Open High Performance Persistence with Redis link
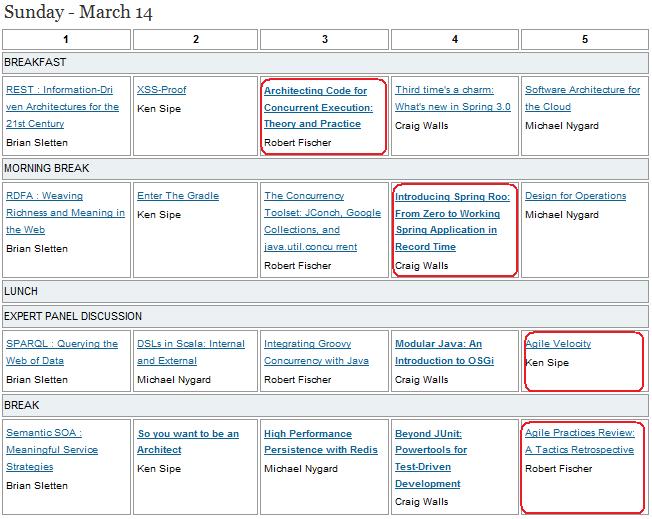 coord(321,442)
